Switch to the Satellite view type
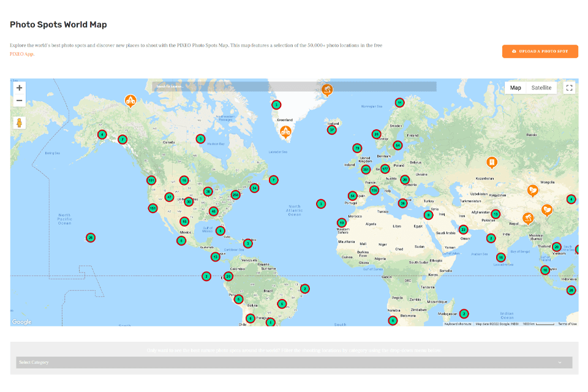The width and height of the screenshot is (588, 392). point(541,88)
